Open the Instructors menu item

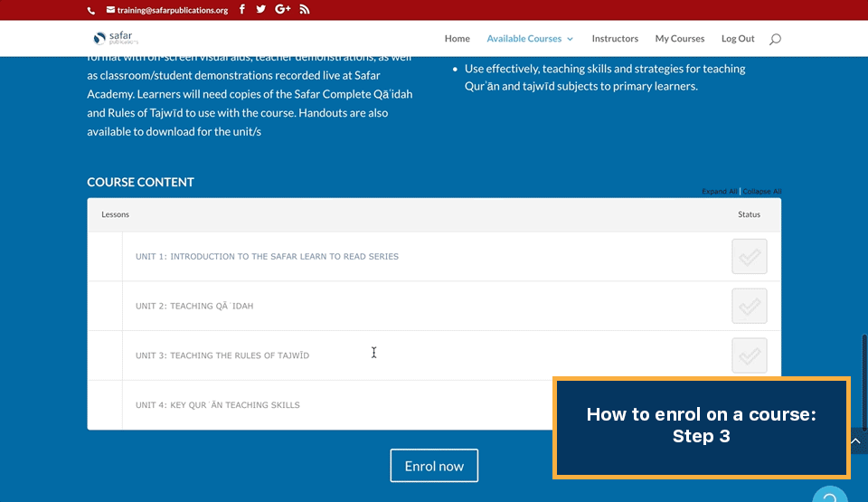(x=615, y=38)
